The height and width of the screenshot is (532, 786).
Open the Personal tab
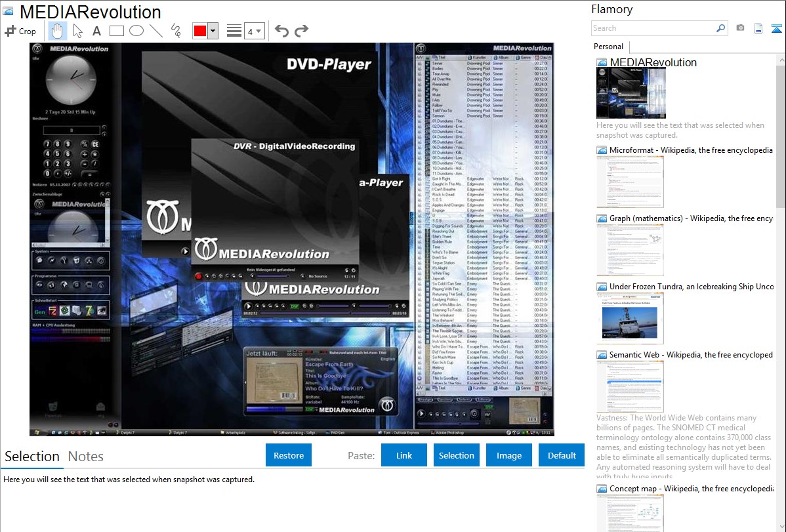click(609, 46)
